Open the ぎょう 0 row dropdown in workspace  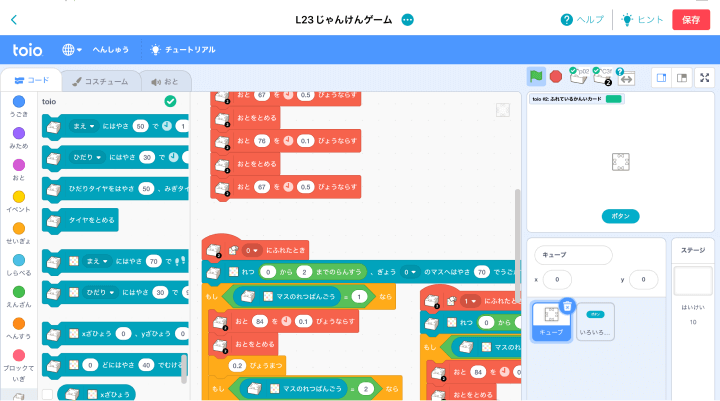(x=410, y=272)
